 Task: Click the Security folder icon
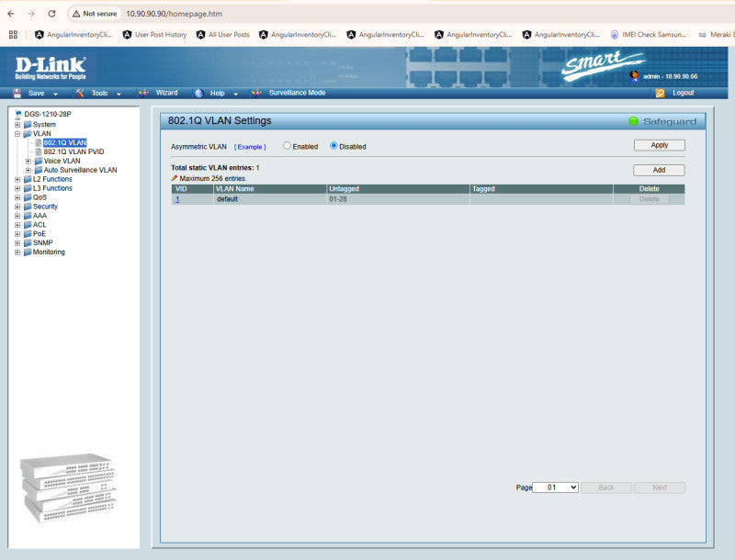click(28, 207)
